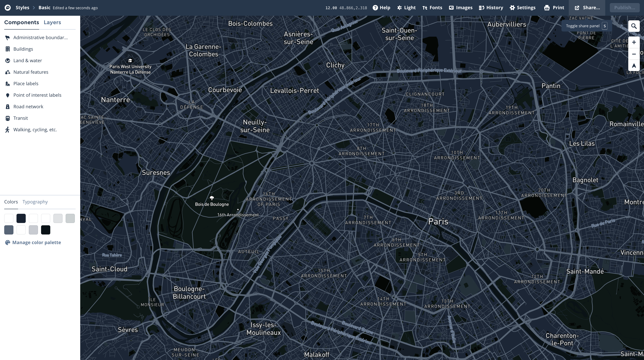The height and width of the screenshot is (360, 644).
Task: Open the map search magnifier
Action: click(x=634, y=26)
